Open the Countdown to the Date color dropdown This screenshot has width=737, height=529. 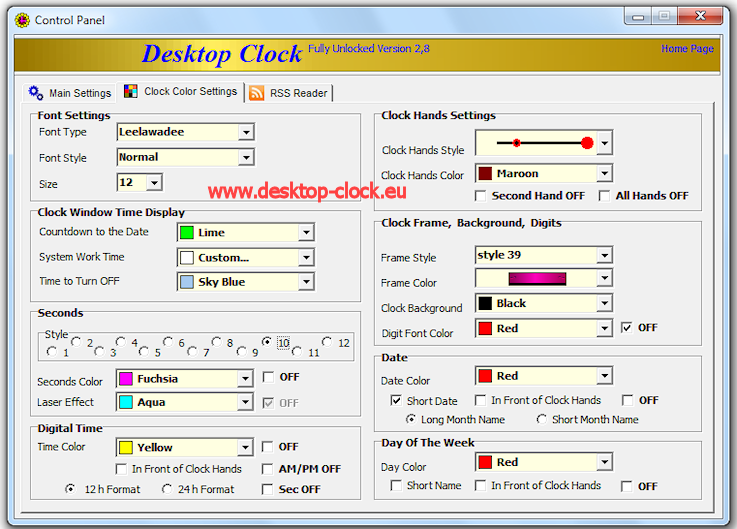pyautogui.click(x=306, y=232)
